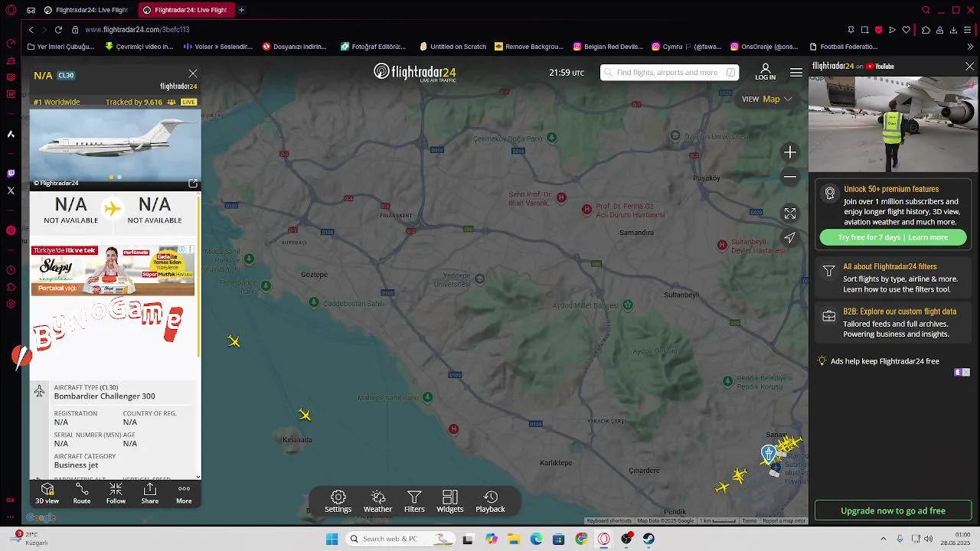Open the 3D view of the aircraft
The height and width of the screenshot is (551, 980).
47,494
